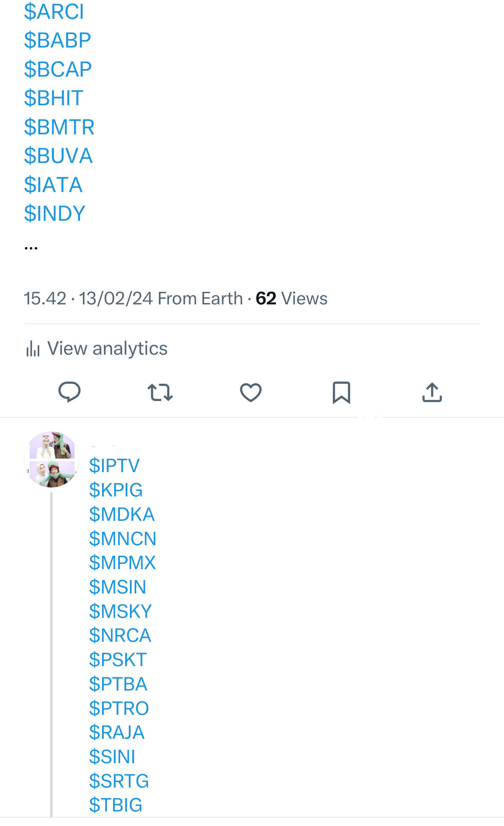
Task: Open the share post icon
Action: point(432,392)
